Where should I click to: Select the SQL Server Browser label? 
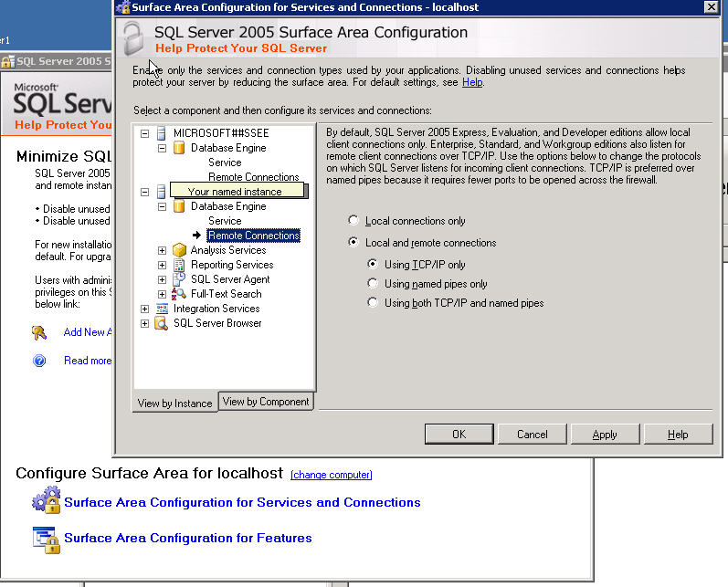coord(217,323)
